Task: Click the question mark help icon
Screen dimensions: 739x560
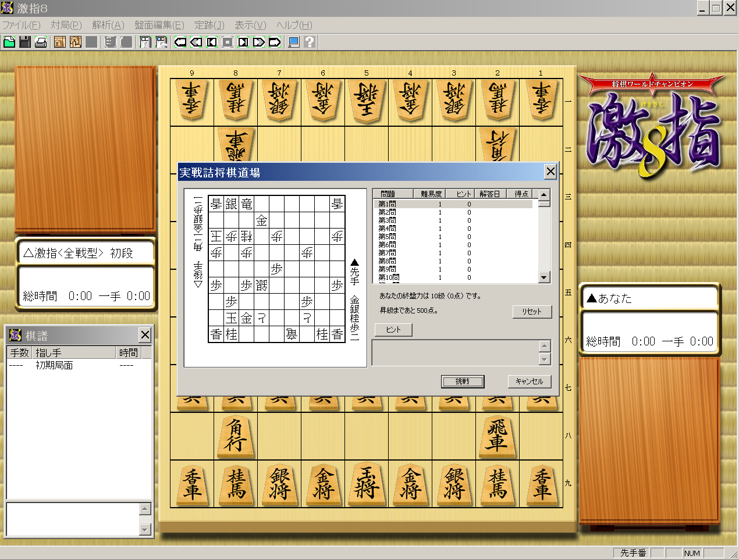Action: pos(310,42)
